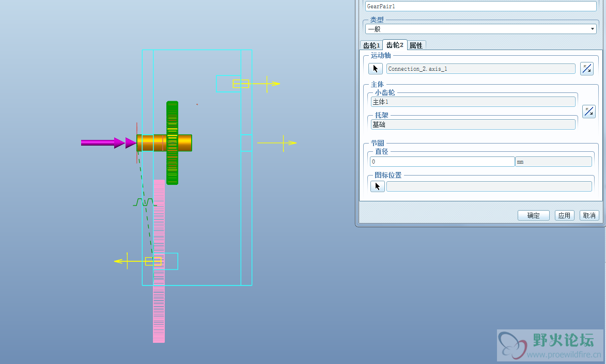The image size is (606, 364).
Task: Switch to the 属性 tab
Action: point(416,45)
